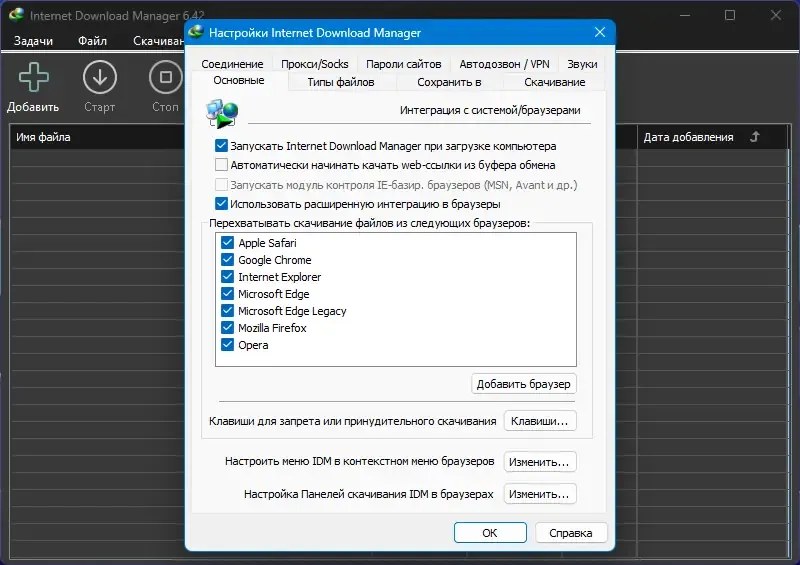The width and height of the screenshot is (800, 565).
Task: Uncheck Microsoft Edge browser
Action: click(227, 293)
